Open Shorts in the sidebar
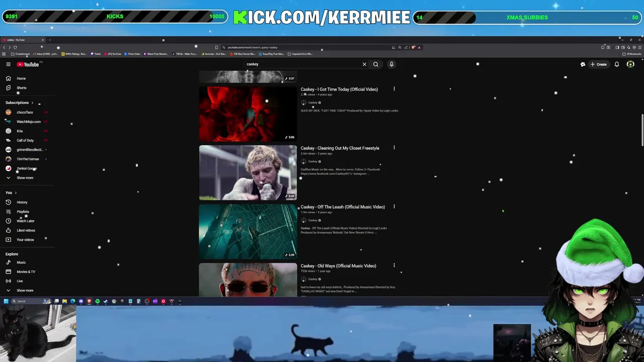This screenshot has height=362, width=644. [x=27, y=87]
